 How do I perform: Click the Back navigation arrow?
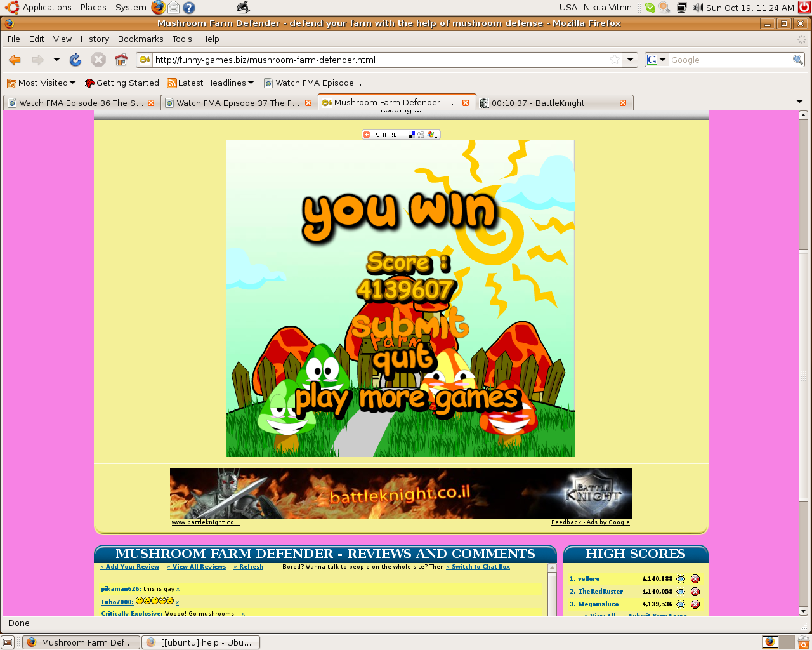coord(15,60)
